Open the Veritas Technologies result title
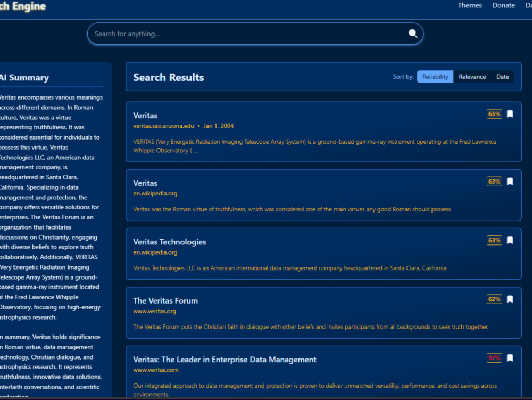The width and height of the screenshot is (532, 400). click(x=169, y=242)
